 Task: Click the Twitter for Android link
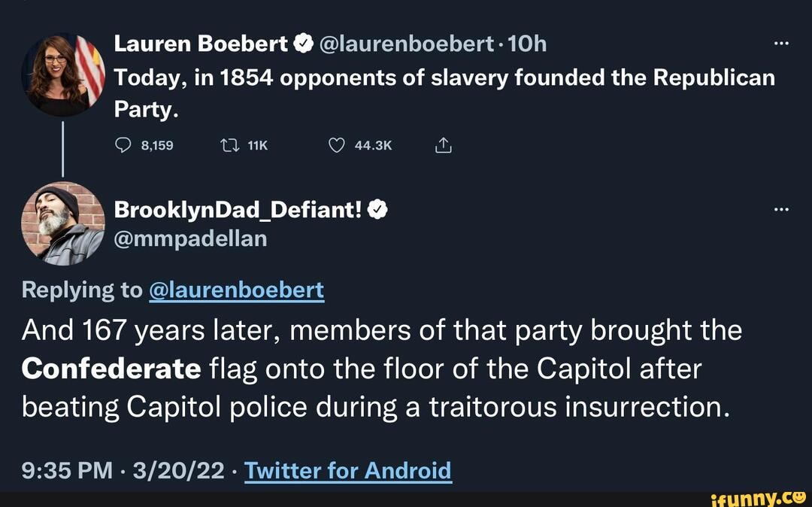pos(348,471)
